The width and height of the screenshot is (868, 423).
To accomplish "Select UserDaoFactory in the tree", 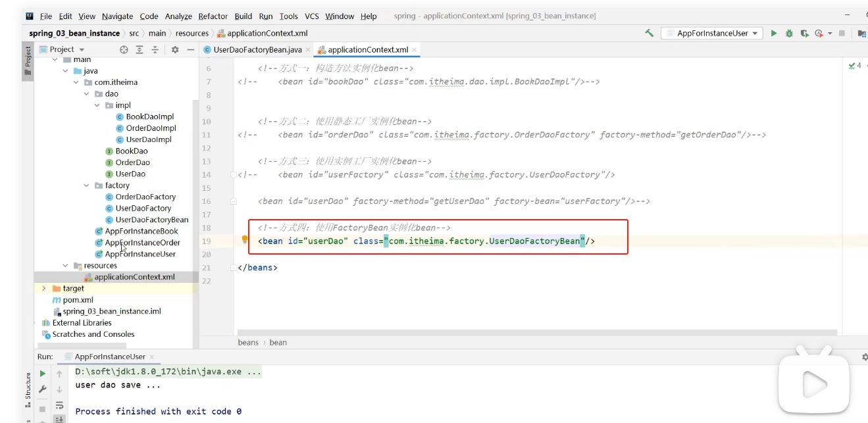I will tap(138, 208).
